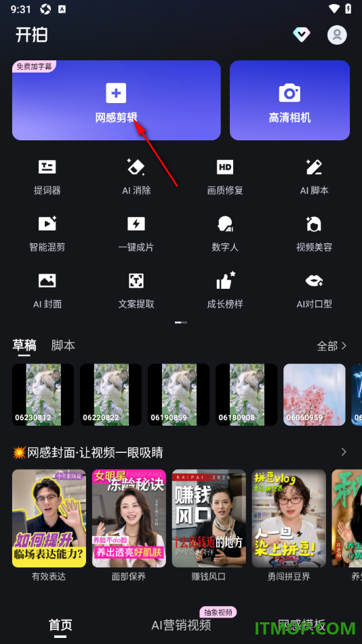Open the AI 脚本 script tool
The width and height of the screenshot is (362, 644).
315,178
